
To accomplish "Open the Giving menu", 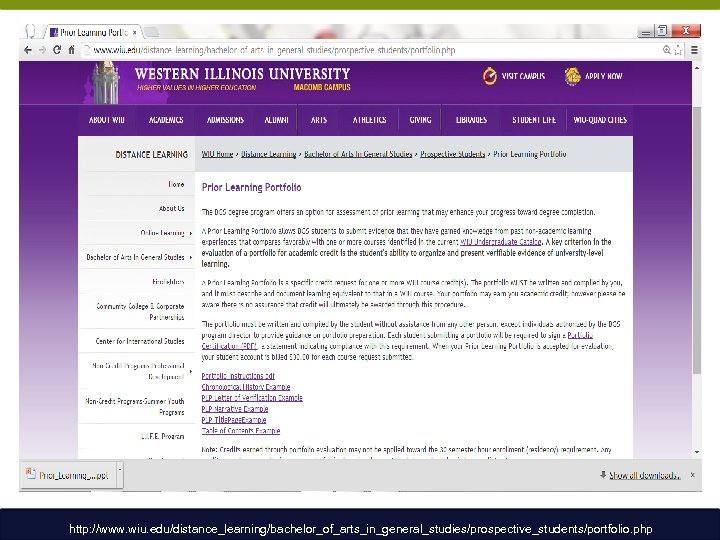I will pyautogui.click(x=420, y=120).
